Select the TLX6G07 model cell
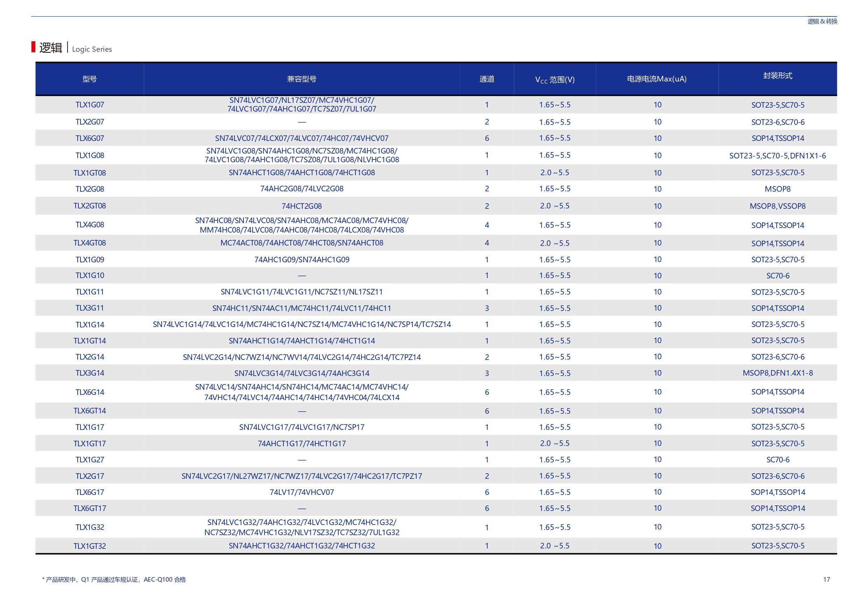Viewport: 868px width, 589px height. 90,138
